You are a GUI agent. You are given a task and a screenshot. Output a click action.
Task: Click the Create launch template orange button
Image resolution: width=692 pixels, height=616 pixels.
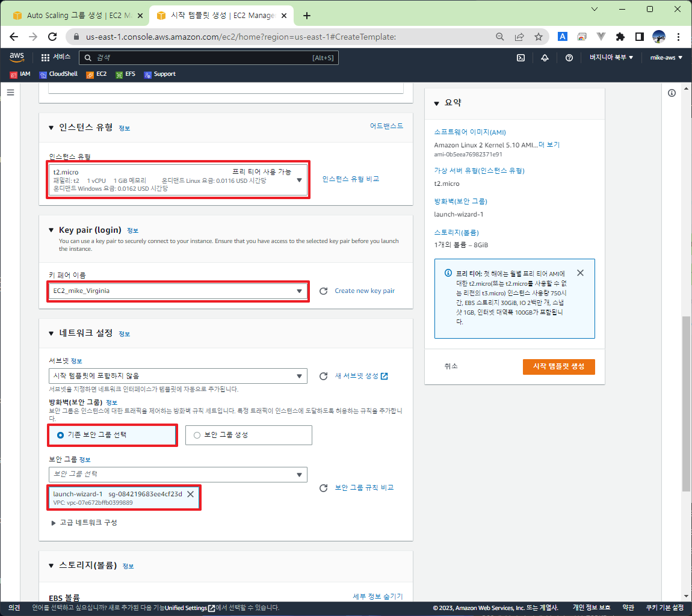559,367
